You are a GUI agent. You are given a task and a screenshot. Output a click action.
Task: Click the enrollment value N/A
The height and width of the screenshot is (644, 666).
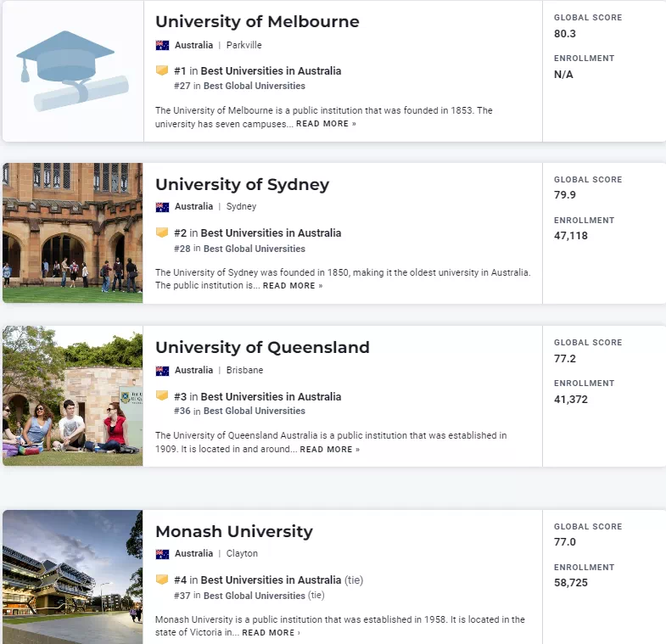[x=563, y=75]
